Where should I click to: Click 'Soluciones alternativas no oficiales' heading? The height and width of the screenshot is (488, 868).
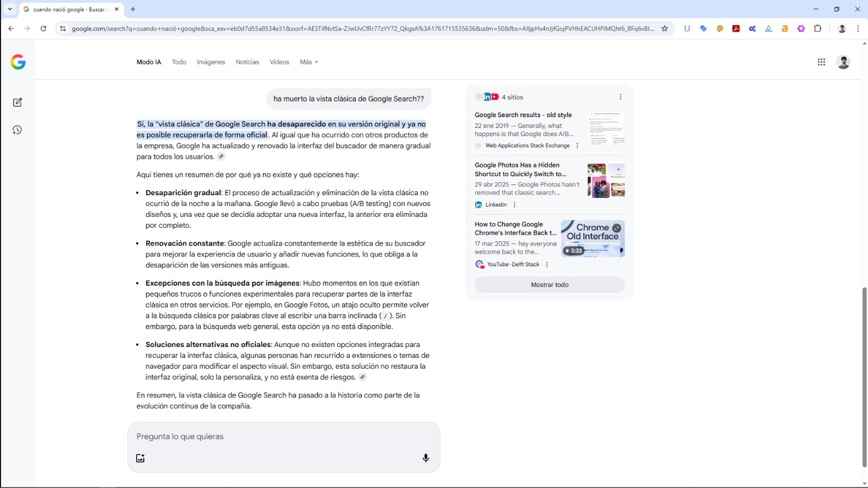pyautogui.click(x=208, y=345)
